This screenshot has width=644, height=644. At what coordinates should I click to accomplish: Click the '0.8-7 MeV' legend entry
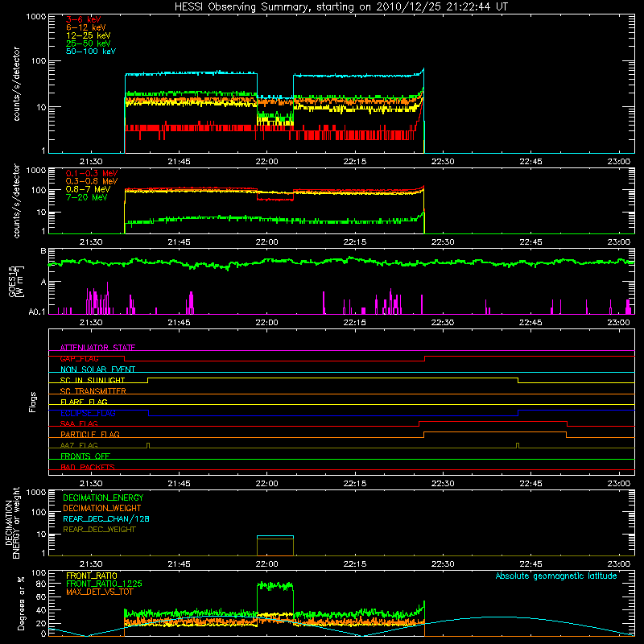[88, 190]
